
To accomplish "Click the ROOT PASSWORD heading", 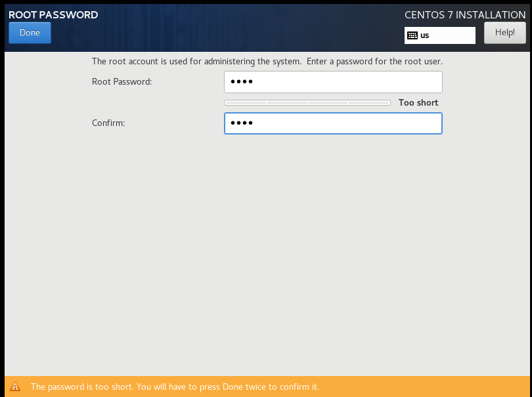I will click(53, 14).
